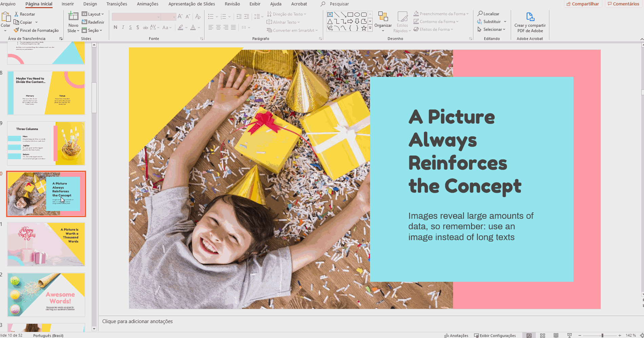Open the Layout dropdown

click(93, 14)
